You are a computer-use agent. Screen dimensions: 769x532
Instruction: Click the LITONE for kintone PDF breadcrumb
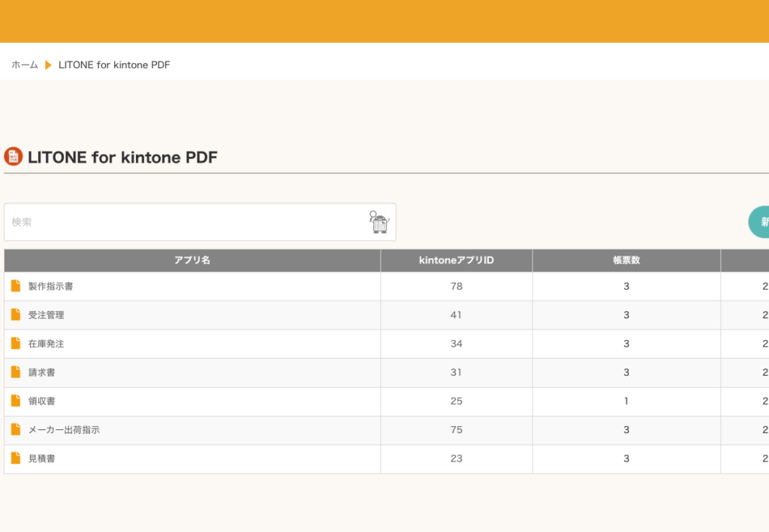(114, 65)
